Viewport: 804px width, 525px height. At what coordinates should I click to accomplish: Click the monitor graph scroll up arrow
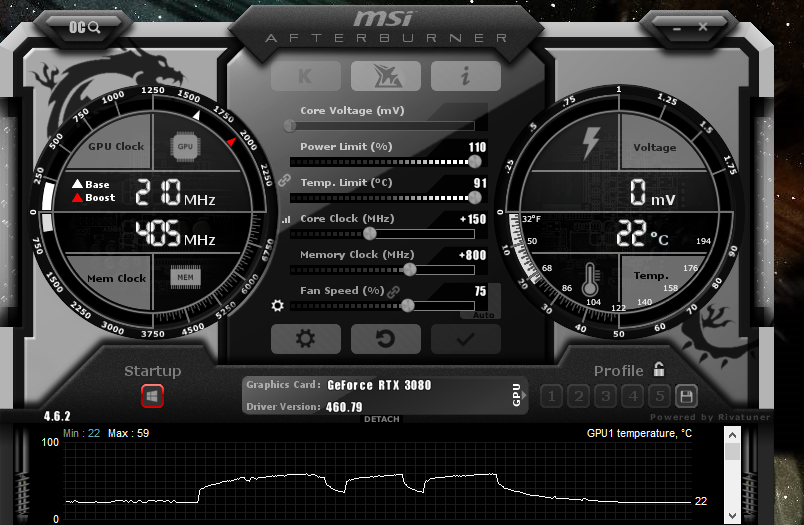[x=732, y=435]
